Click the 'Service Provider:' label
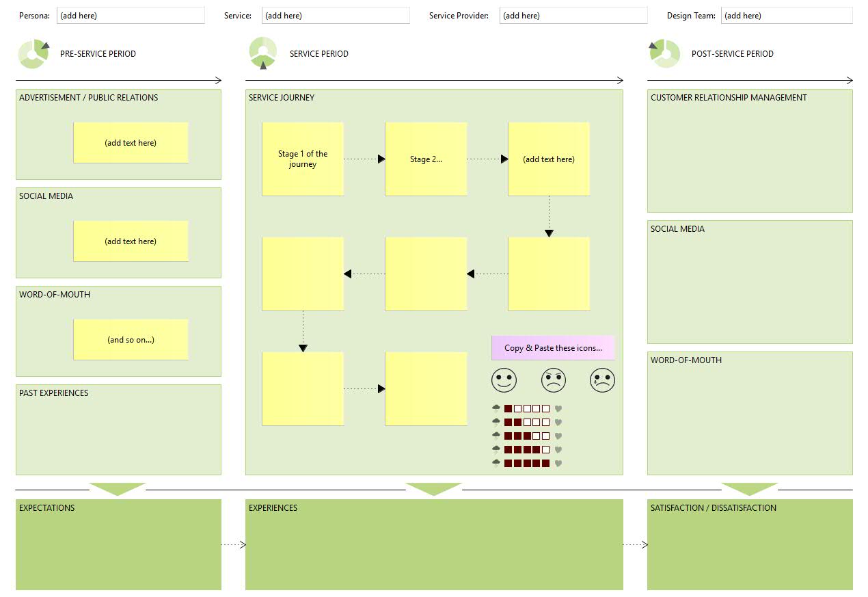The image size is (868, 597). coord(459,16)
